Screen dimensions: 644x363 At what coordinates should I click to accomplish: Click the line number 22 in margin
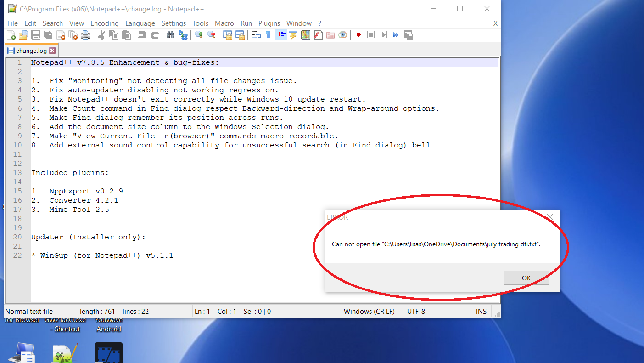[x=17, y=255]
